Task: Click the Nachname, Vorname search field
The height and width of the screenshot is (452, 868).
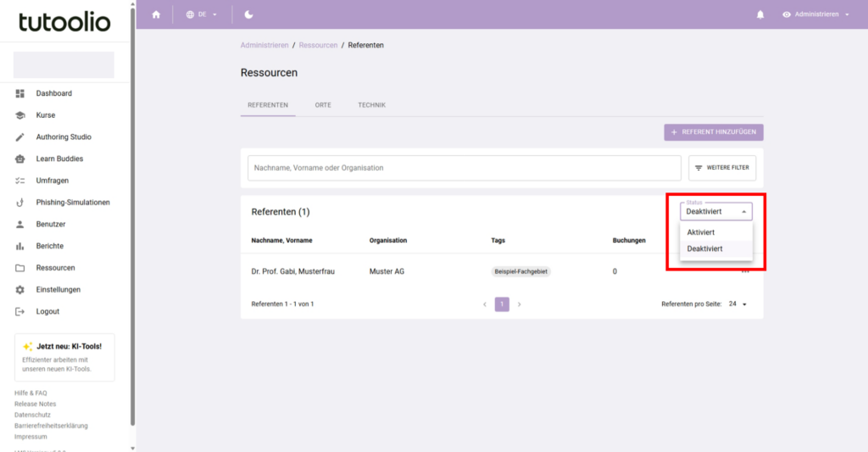Action: 464,168
